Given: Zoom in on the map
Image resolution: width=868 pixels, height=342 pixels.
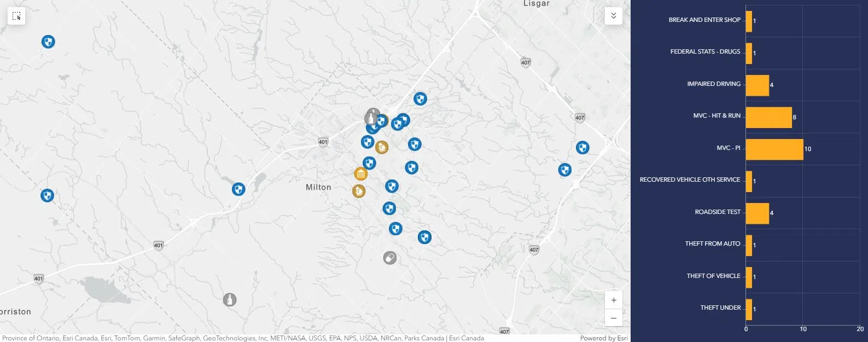Looking at the screenshot, I should [x=613, y=300].
